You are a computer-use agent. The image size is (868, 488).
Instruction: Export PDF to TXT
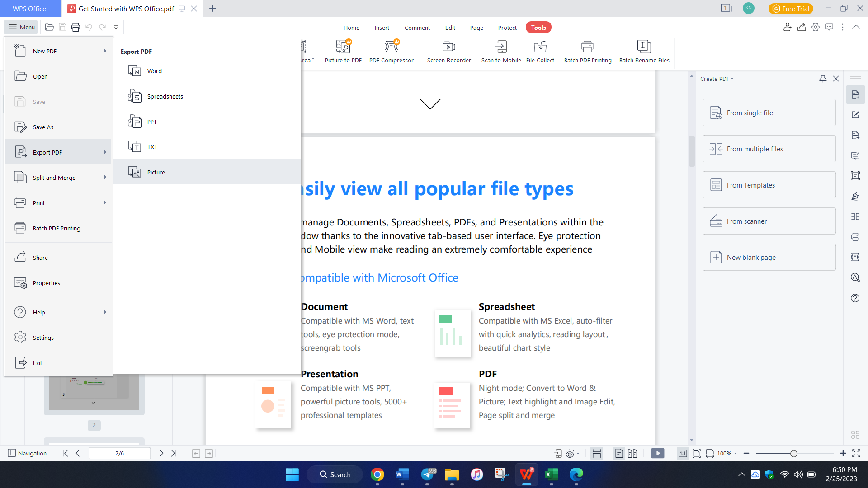click(207, 147)
